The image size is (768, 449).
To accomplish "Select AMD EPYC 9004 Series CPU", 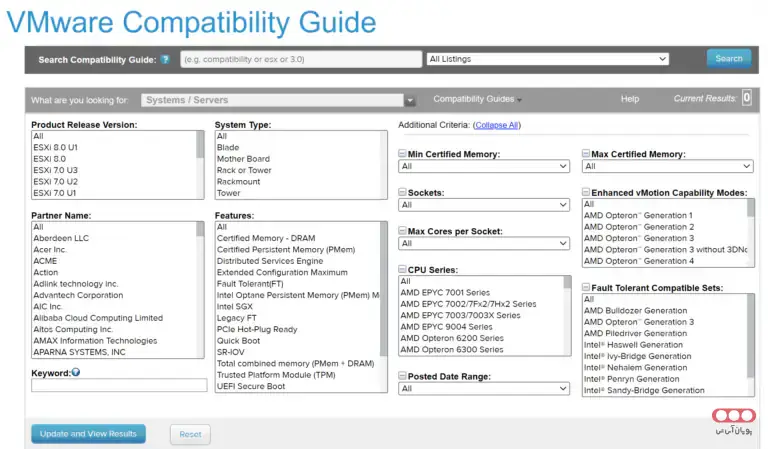I will point(446,327).
